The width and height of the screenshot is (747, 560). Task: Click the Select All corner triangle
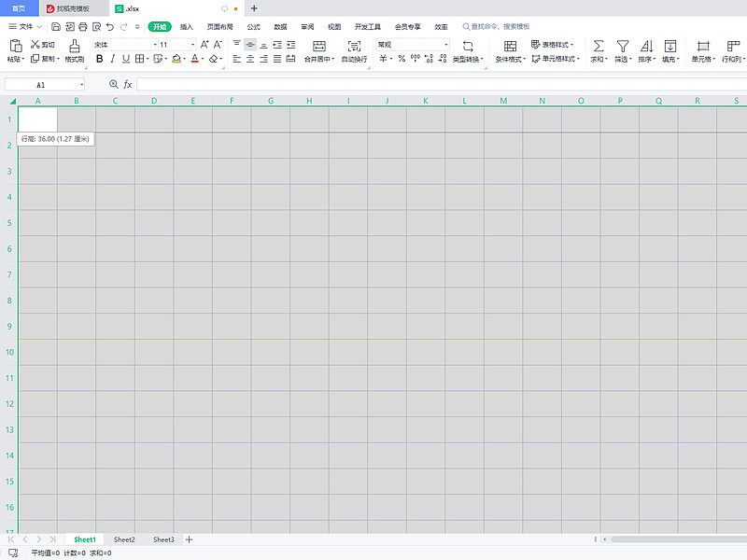tap(13, 101)
